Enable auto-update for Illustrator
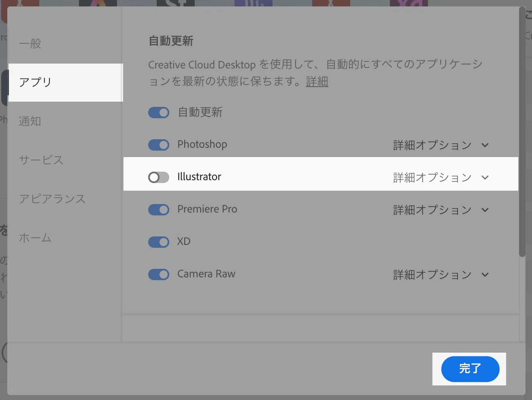The height and width of the screenshot is (400, 532). click(159, 177)
